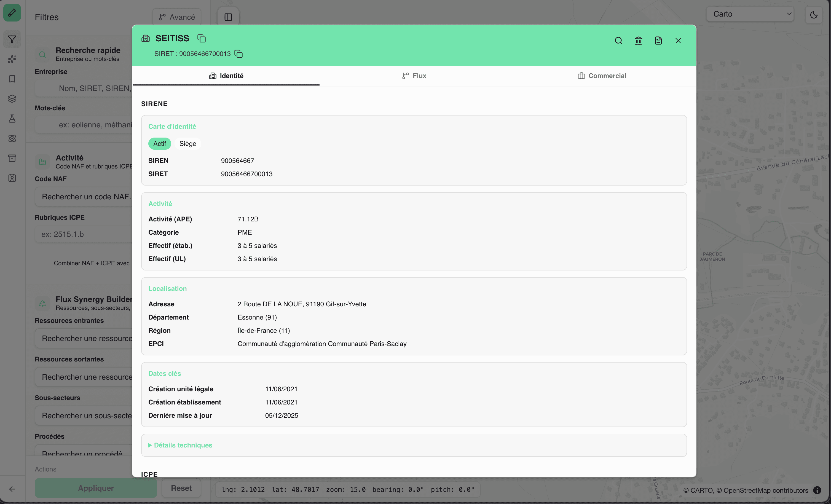The image size is (831, 504).
Task: Click the Appliquer button
Action: (96, 488)
